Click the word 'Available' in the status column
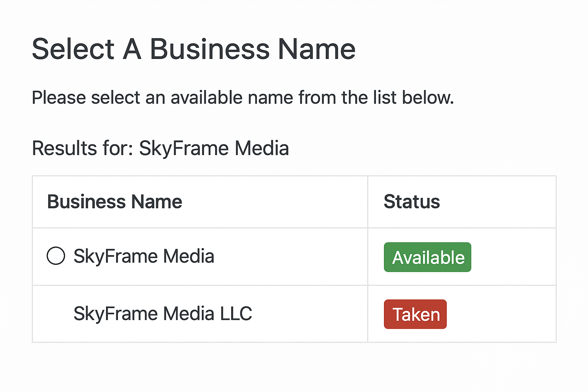This screenshot has height=392, width=588. tap(428, 258)
